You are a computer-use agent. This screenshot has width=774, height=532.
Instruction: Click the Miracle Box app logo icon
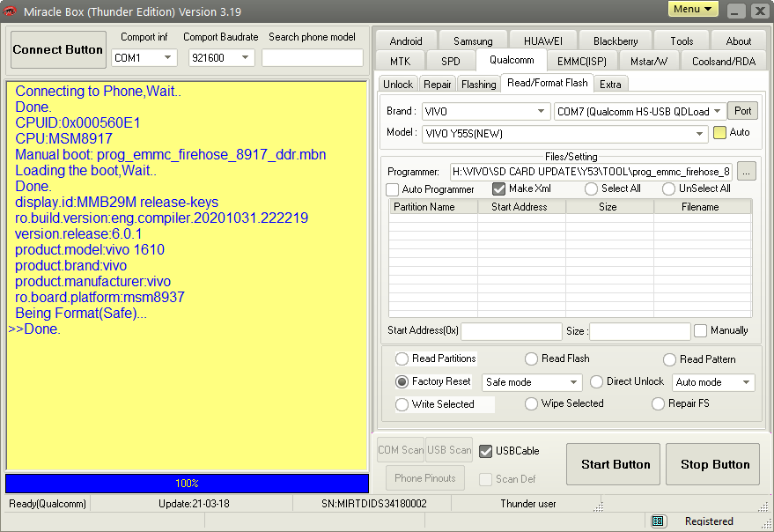coord(10,11)
